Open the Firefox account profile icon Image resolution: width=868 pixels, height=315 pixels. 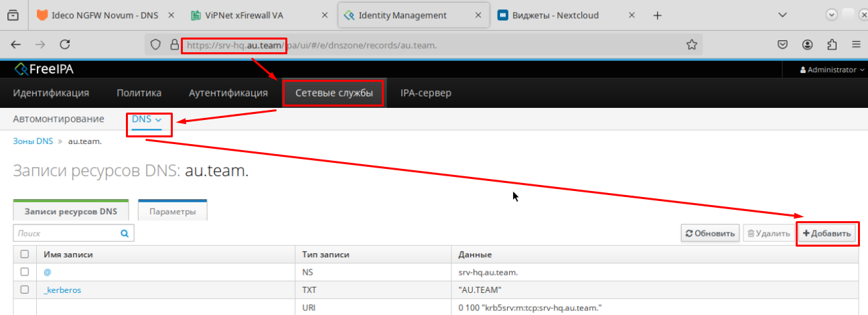point(807,44)
